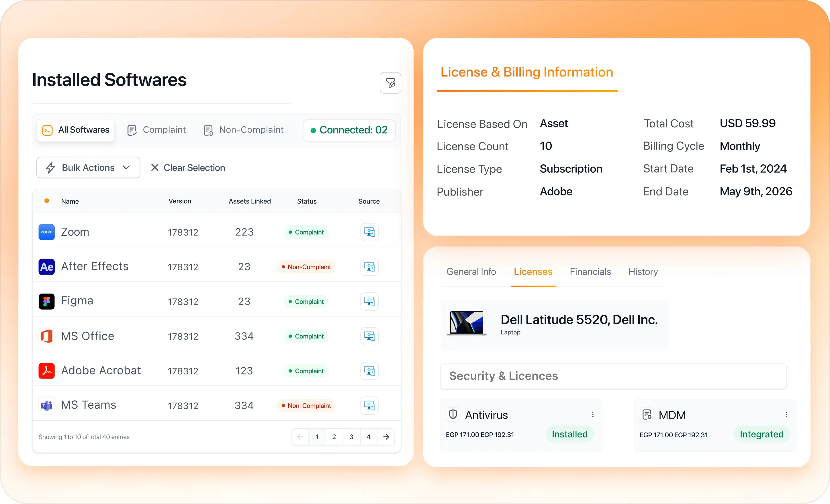Go to page 2
The height and width of the screenshot is (504, 830).
coord(334,437)
